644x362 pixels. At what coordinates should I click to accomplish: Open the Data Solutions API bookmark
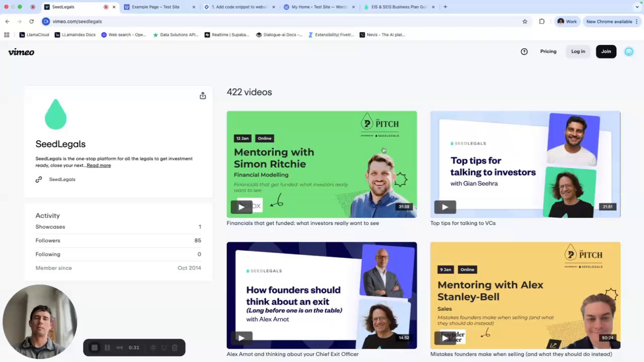pos(176,35)
